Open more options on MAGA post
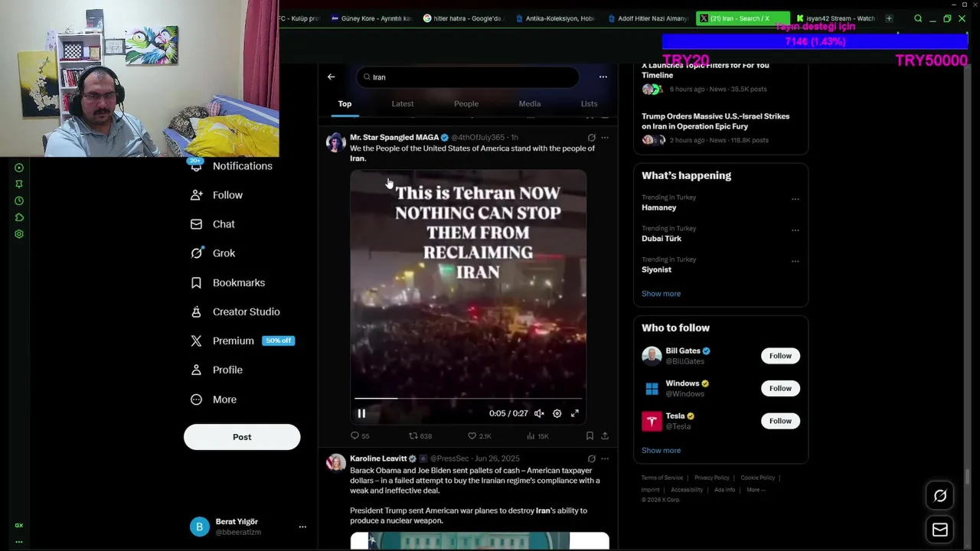This screenshot has width=980, height=551. (605, 138)
